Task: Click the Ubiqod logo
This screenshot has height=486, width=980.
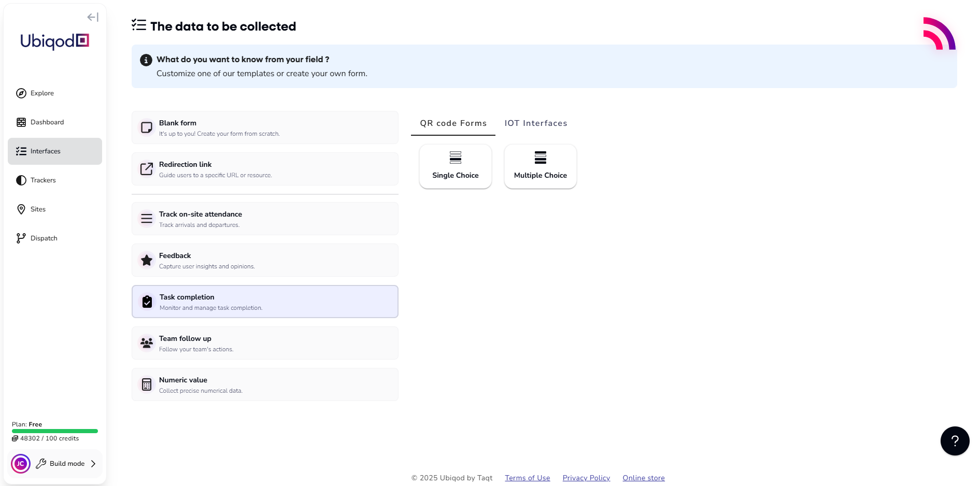Action: 54,41
